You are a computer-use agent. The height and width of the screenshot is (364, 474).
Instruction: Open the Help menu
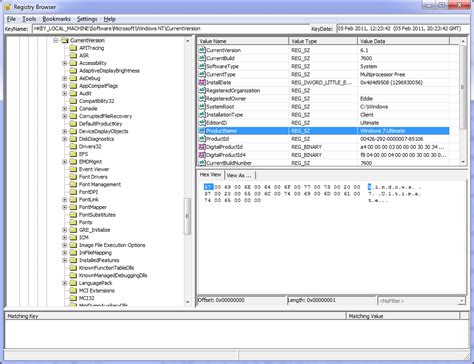point(109,19)
